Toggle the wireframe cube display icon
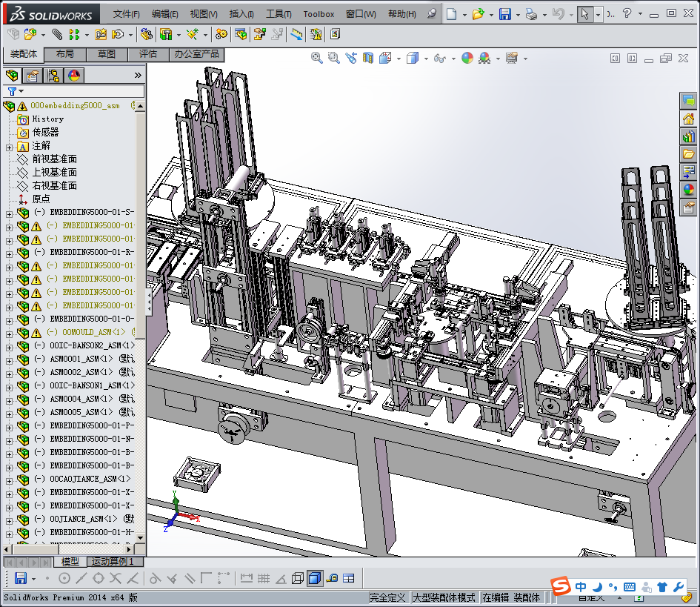700x607 pixels. [x=297, y=578]
